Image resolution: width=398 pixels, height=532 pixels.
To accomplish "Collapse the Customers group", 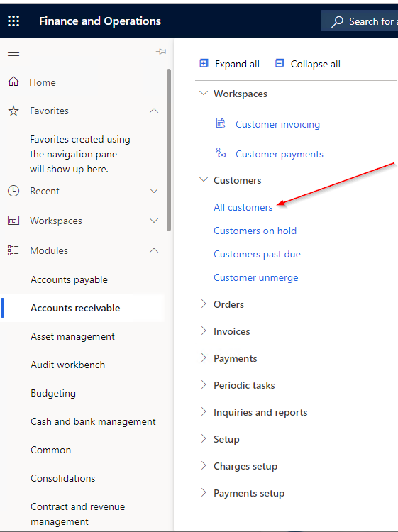I will click(204, 179).
